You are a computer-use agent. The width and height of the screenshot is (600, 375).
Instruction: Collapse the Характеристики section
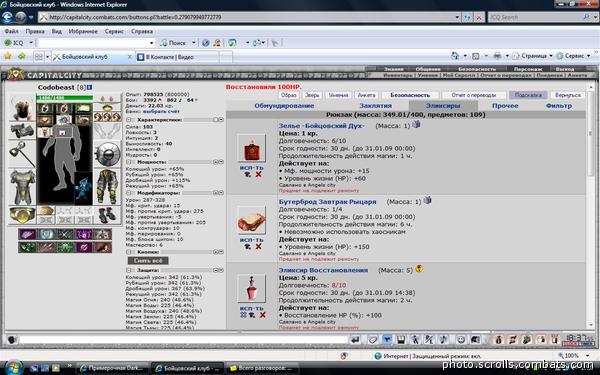pos(129,120)
